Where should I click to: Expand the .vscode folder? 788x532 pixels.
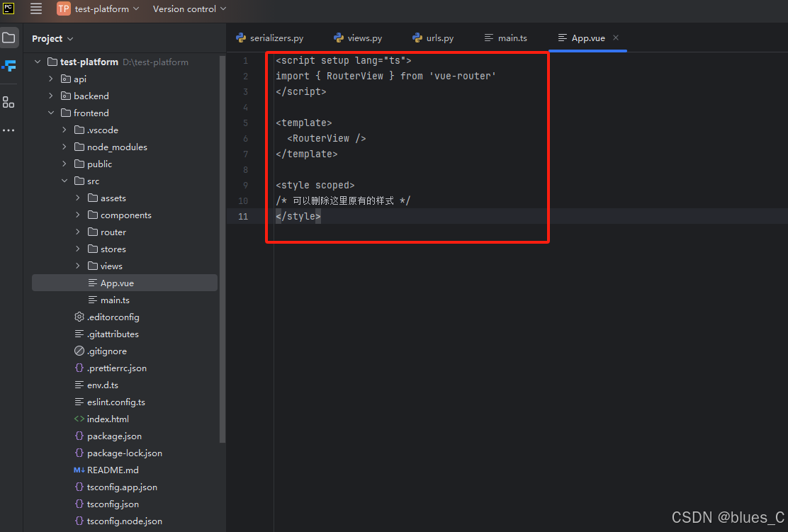(x=64, y=130)
